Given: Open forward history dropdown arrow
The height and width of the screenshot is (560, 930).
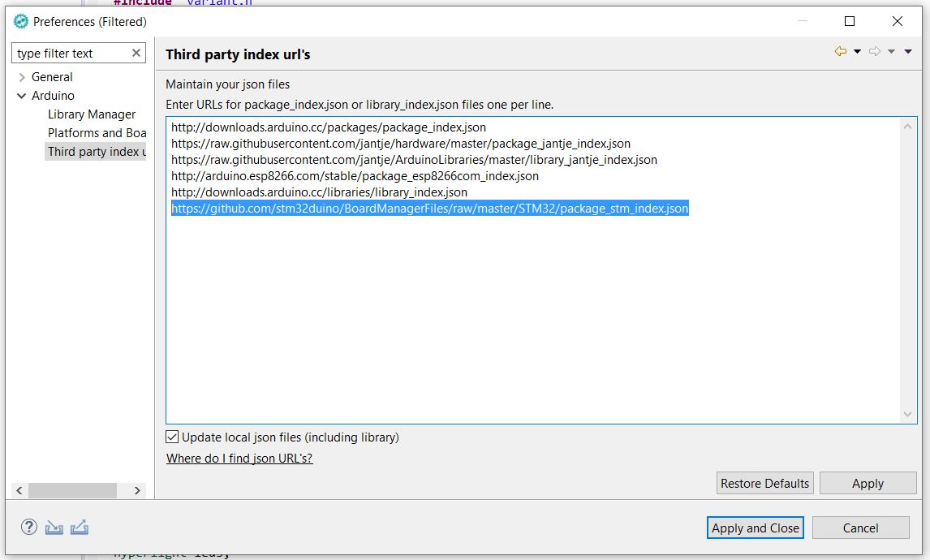Looking at the screenshot, I should pos(891,52).
